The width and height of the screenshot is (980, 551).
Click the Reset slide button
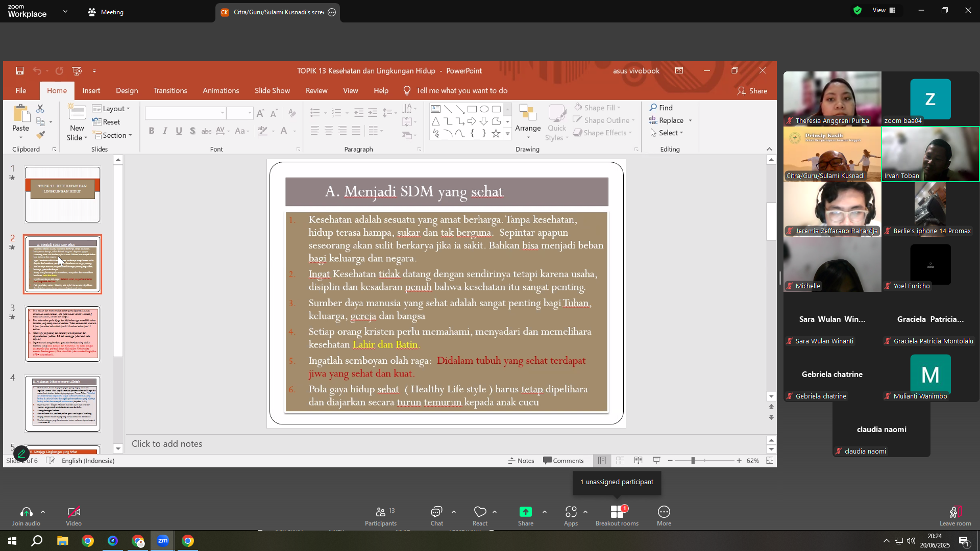[x=107, y=122]
